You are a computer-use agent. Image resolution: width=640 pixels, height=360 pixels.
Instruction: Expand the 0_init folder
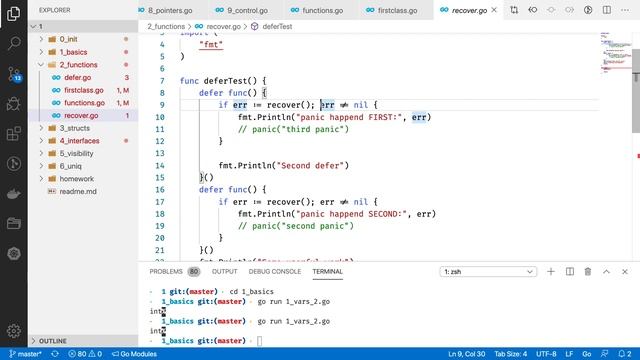[x=41, y=39]
